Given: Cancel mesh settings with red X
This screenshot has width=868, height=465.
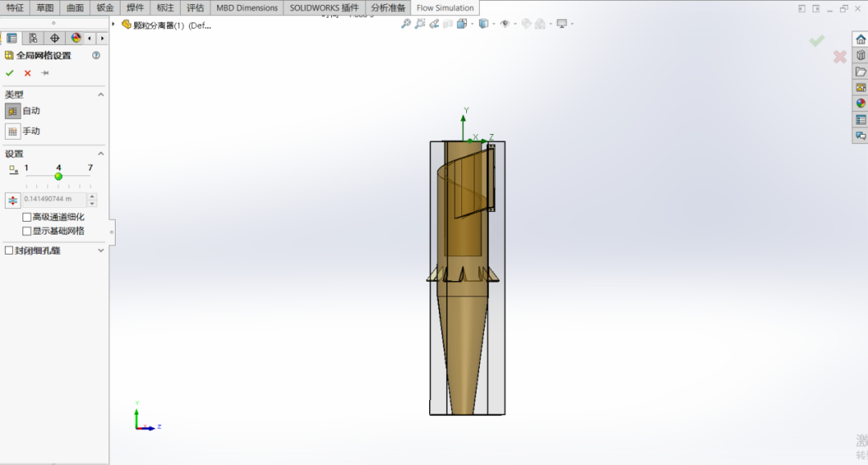Looking at the screenshot, I should pos(27,73).
